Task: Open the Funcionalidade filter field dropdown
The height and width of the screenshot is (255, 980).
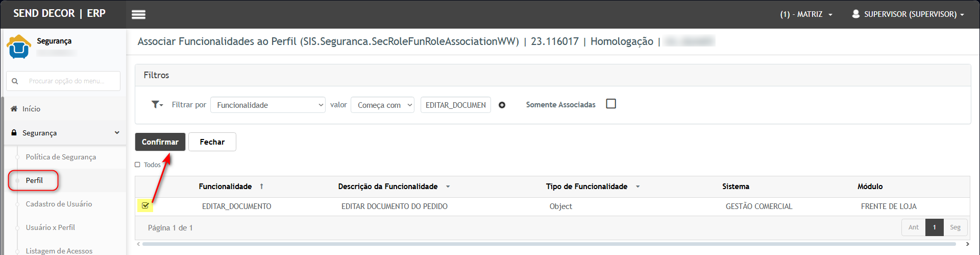Action: 268,105
